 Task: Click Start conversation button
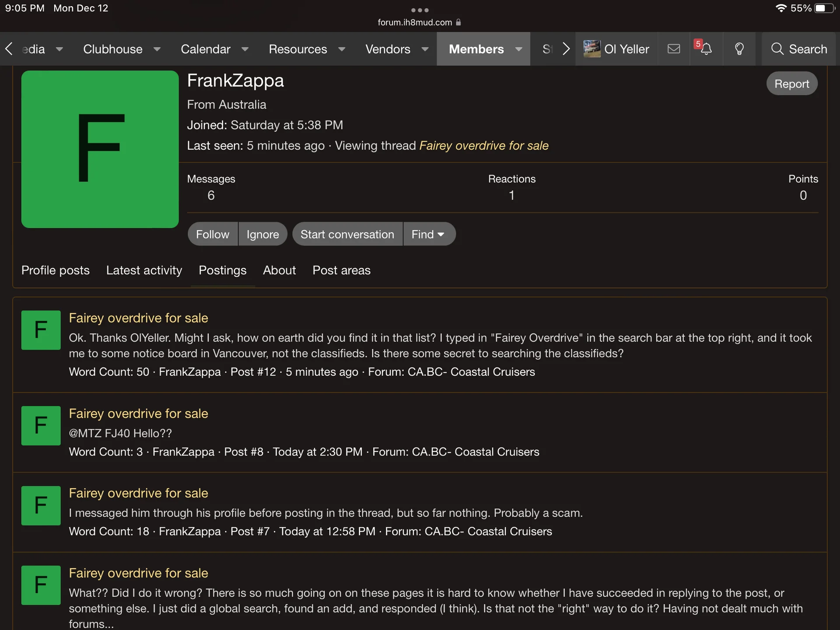coord(347,234)
